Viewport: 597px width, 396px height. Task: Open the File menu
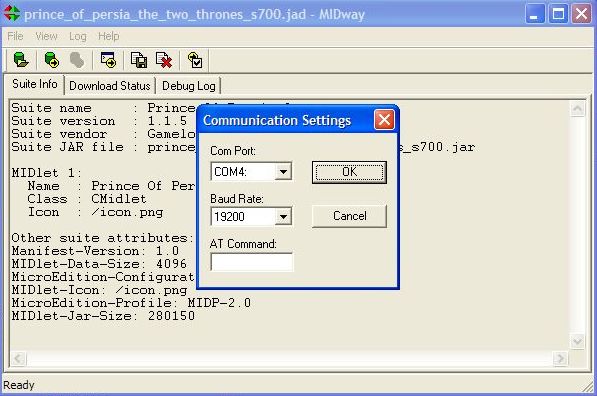tap(15, 36)
